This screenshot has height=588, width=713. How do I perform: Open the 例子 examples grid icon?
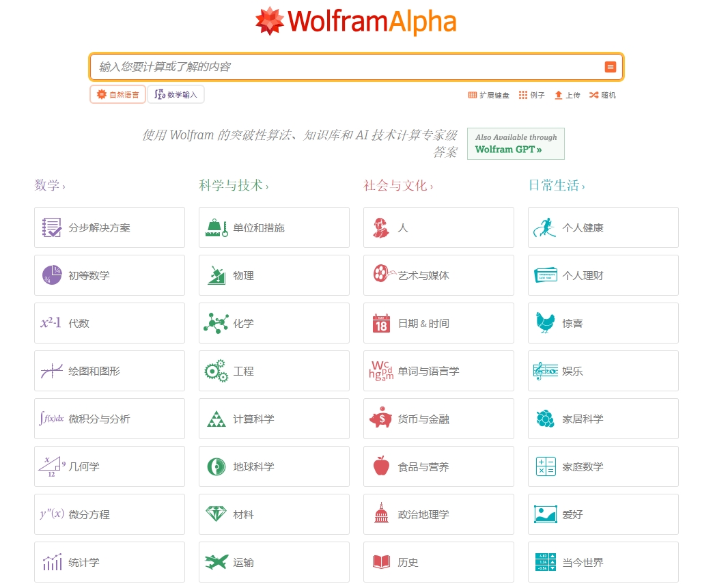point(523,95)
